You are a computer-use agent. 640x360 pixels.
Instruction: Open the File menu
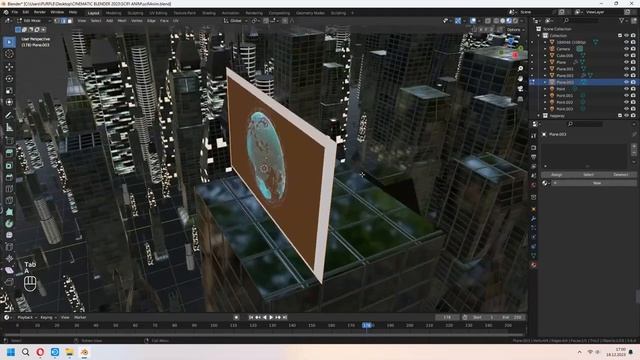(x=15, y=12)
